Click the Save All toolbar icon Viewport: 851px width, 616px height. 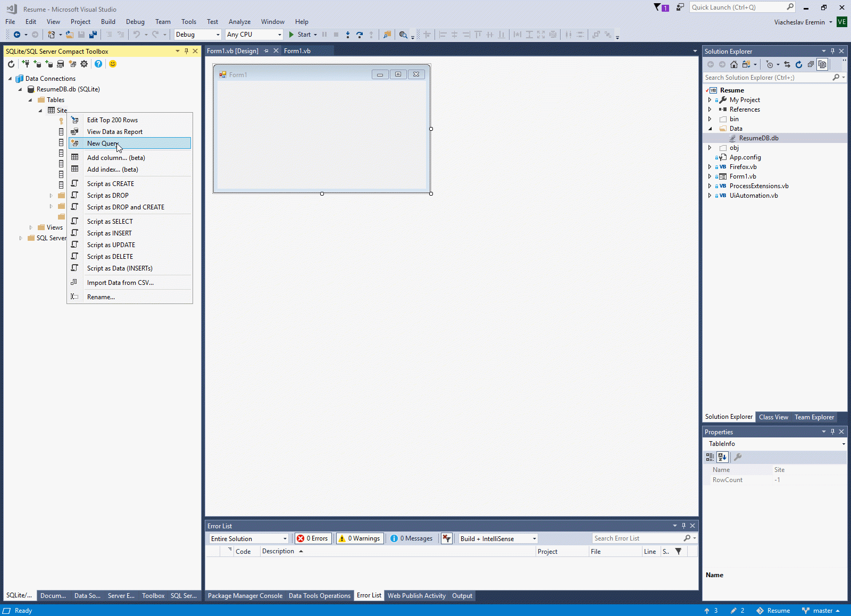pos(93,35)
